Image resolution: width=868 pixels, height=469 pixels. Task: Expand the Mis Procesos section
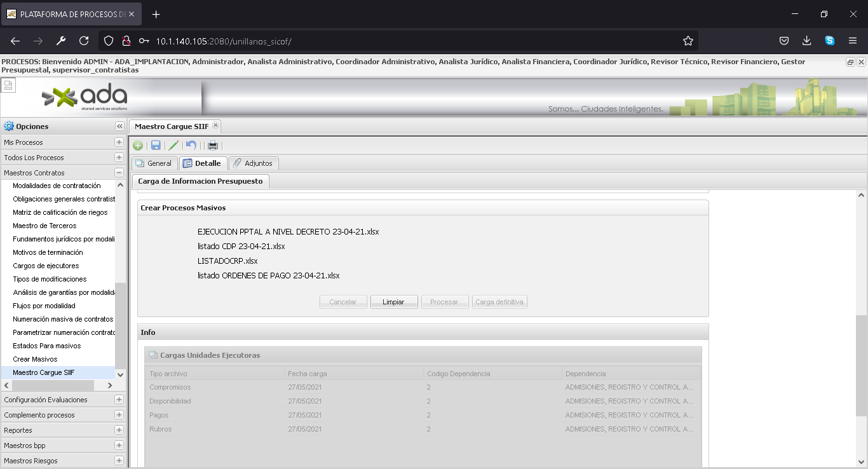(x=119, y=142)
